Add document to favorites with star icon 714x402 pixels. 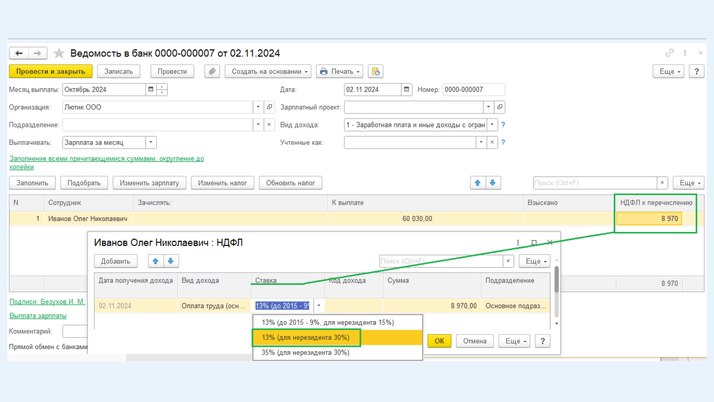59,53
